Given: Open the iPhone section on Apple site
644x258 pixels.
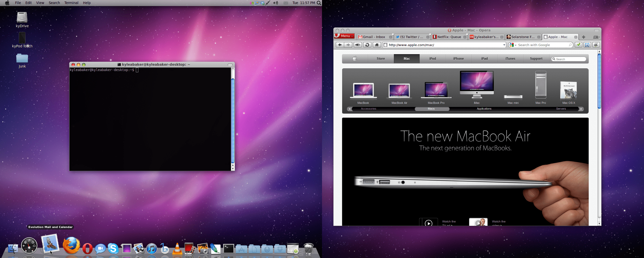Looking at the screenshot, I should 458,59.
